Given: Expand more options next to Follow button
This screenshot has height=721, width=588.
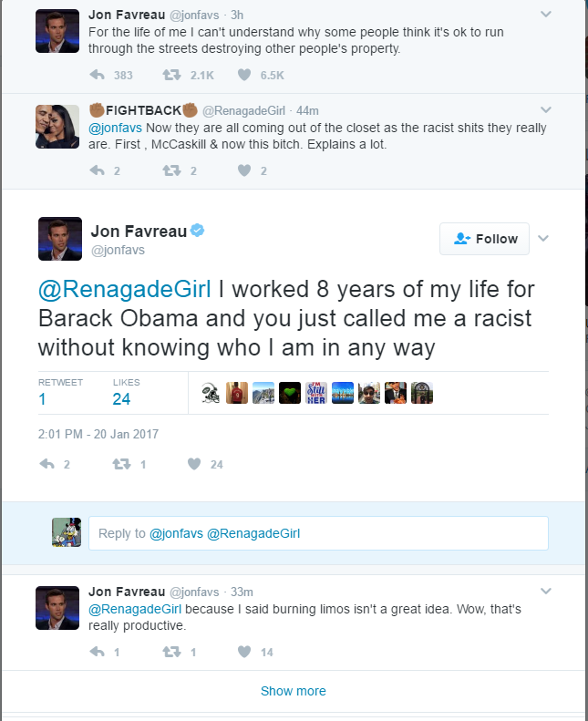Looking at the screenshot, I should 543,238.
